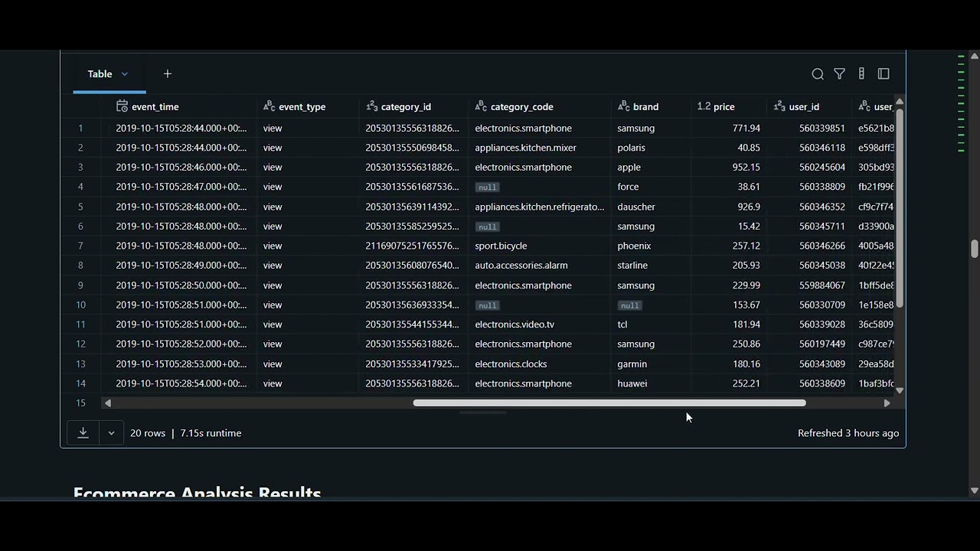This screenshot has width=980, height=551.
Task: Click the brand column type icon
Action: tap(623, 106)
